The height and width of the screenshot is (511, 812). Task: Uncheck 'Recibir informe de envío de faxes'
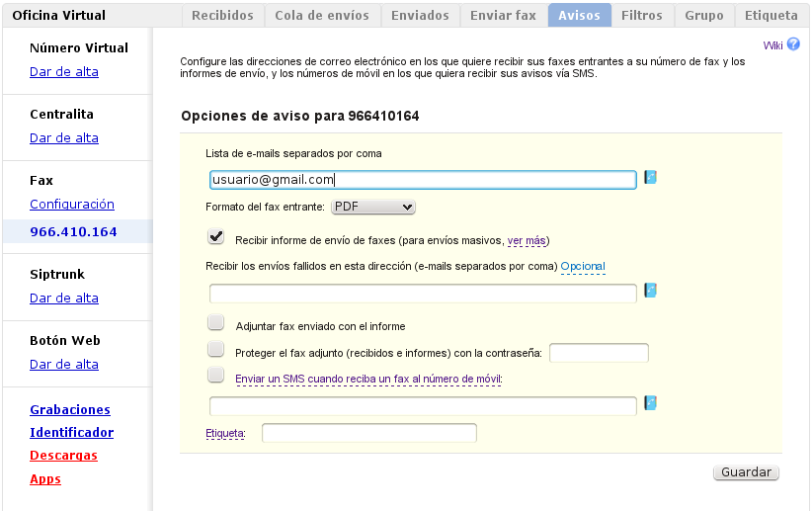215,237
